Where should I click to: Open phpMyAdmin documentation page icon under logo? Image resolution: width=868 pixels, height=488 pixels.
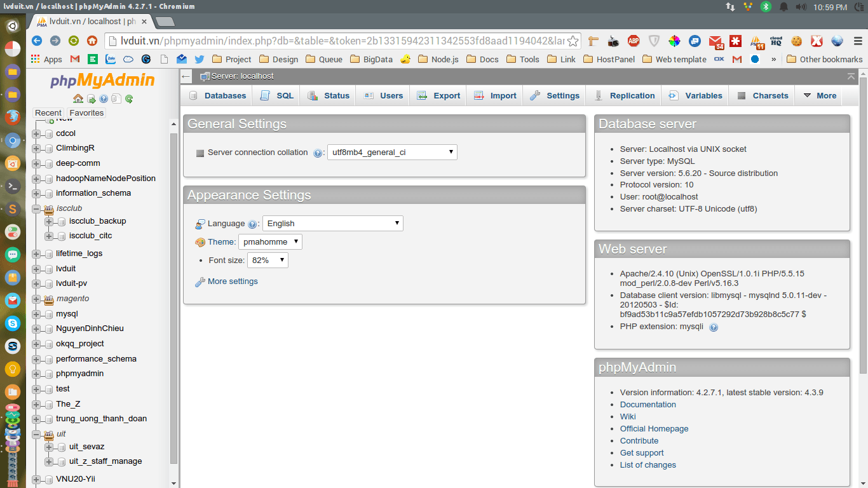pos(116,98)
